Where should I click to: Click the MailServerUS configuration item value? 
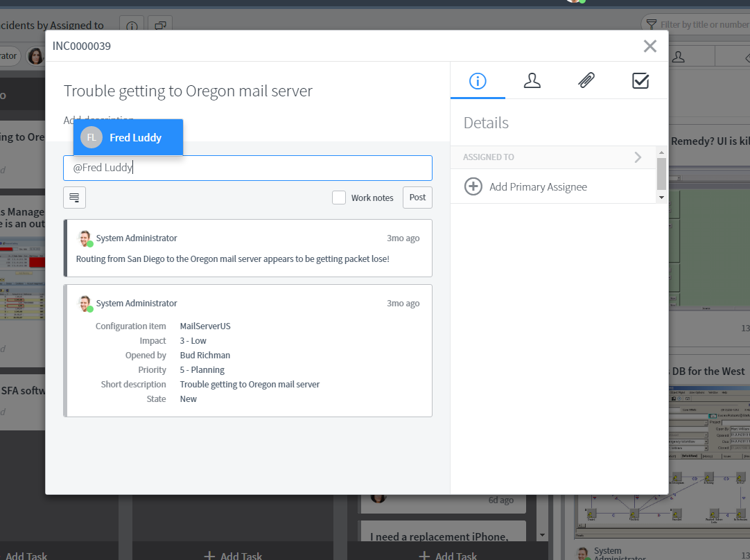205,326
